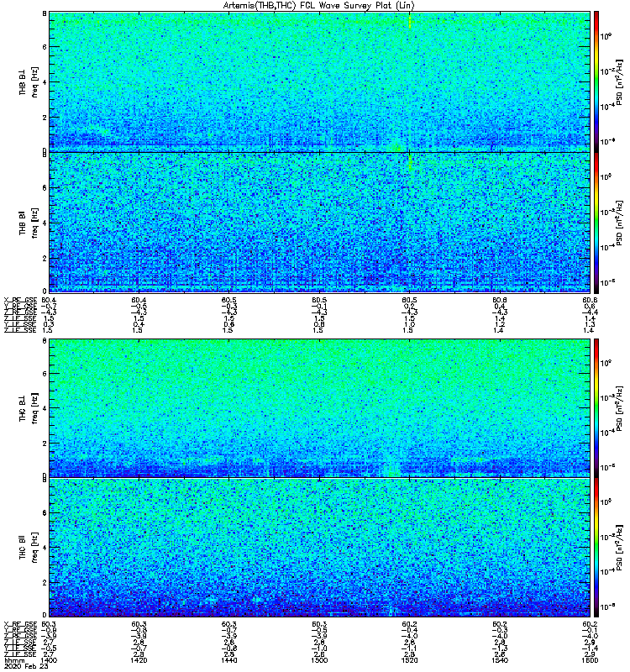Click the plot title 'Artemis(THB,THC) FGL Wave Survey Plot (Lin)'
Viewport: 630px width, 672px height.
pyautogui.click(x=319, y=6)
